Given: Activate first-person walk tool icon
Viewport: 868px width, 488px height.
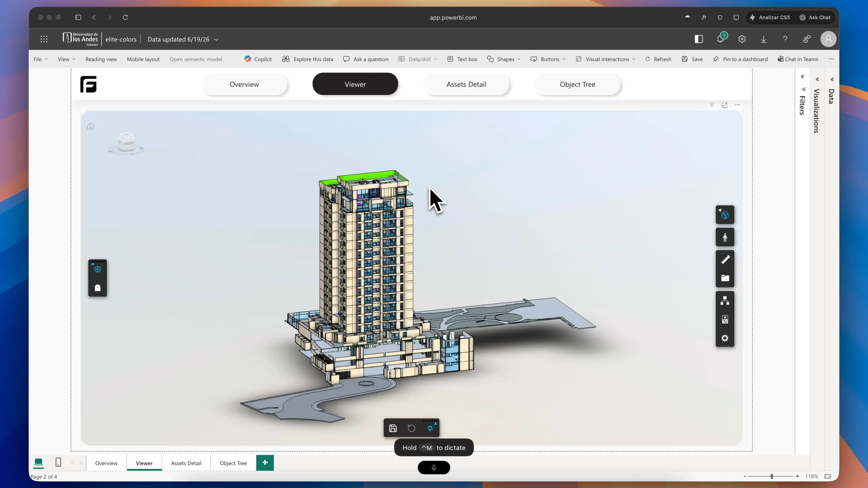Looking at the screenshot, I should point(725,238).
